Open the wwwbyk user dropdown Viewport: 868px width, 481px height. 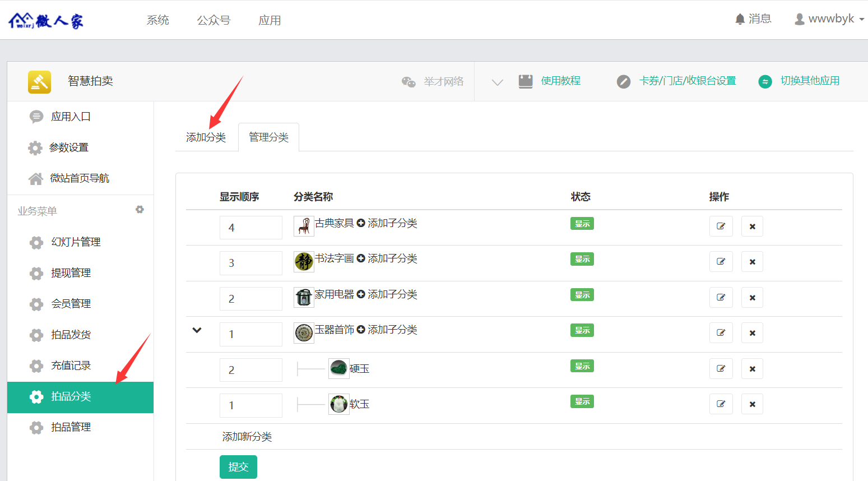(829, 19)
